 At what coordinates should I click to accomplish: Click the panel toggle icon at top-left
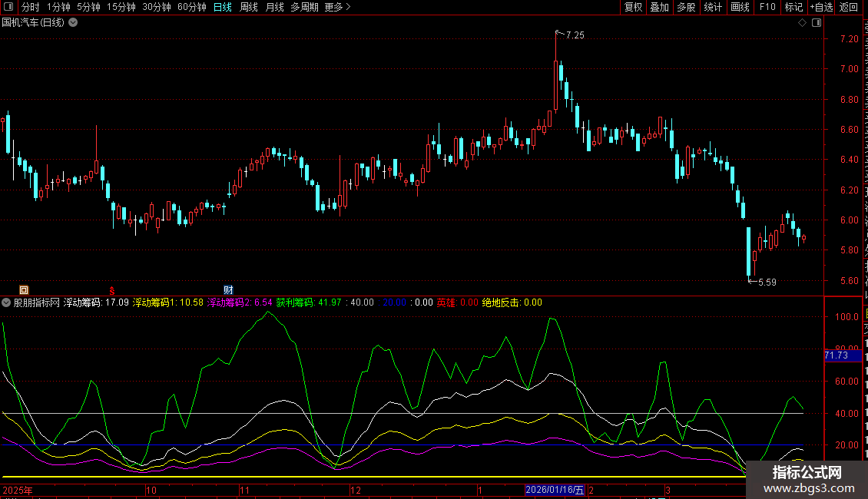[x=9, y=8]
